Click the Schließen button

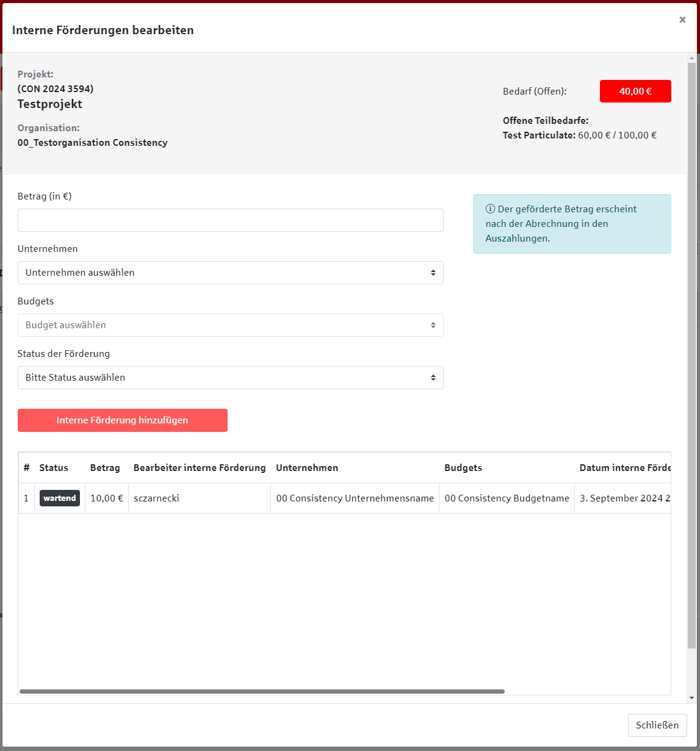657,725
